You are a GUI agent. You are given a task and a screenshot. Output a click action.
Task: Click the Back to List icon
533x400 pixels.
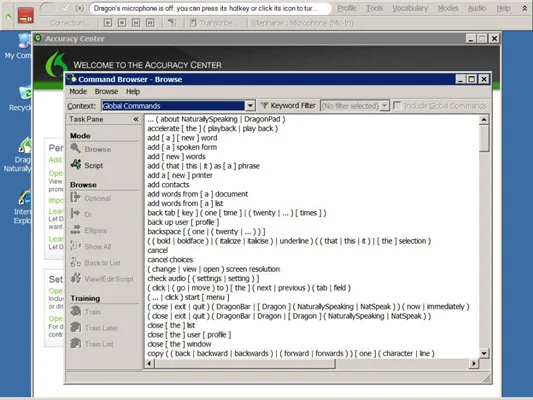pos(75,262)
